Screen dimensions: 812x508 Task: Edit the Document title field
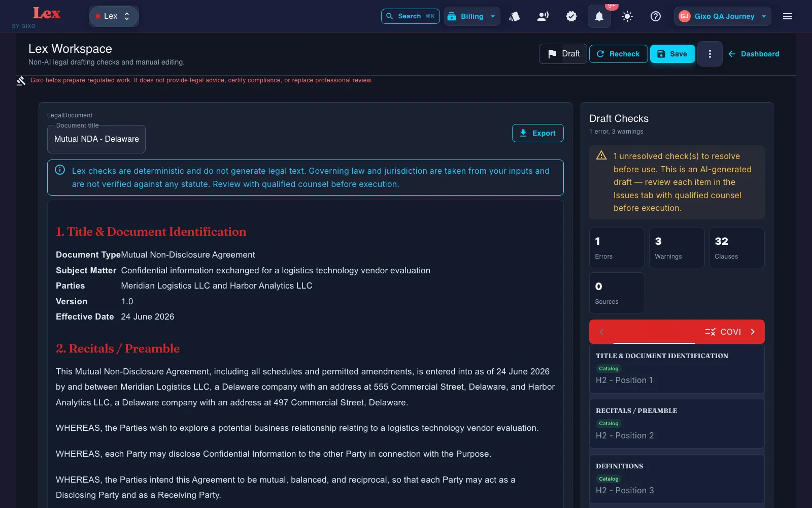96,139
